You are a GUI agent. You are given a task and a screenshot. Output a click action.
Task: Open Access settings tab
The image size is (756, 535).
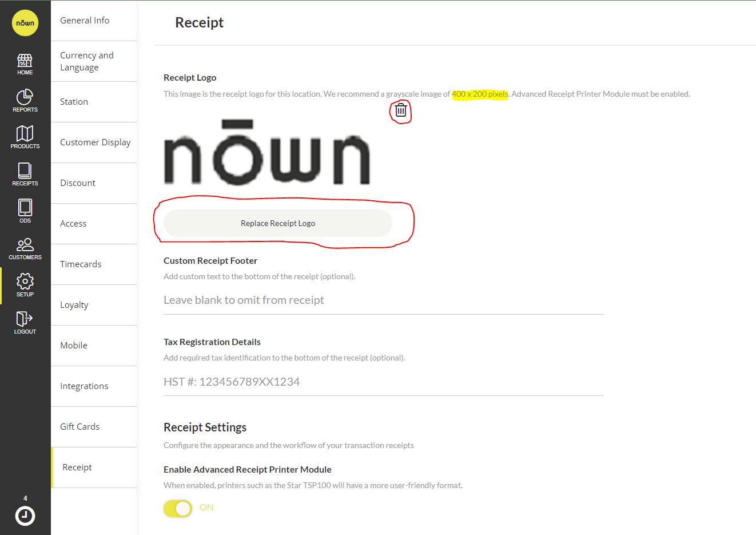(94, 224)
